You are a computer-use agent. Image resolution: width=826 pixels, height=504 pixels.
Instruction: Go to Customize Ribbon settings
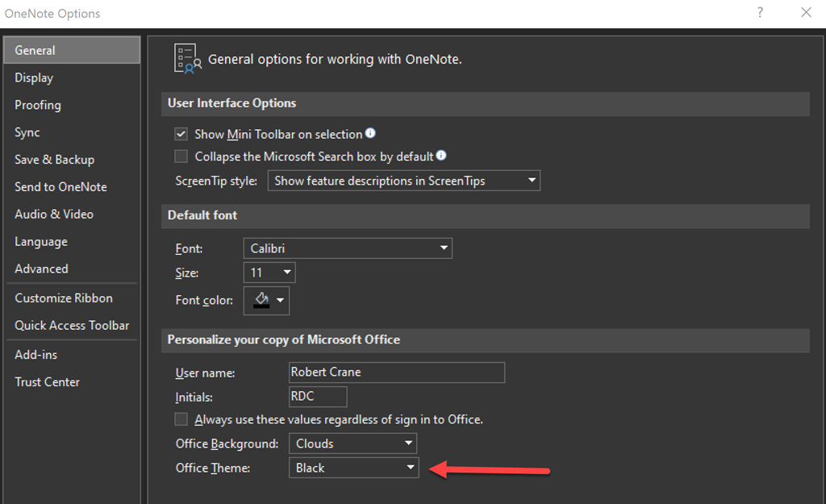click(64, 298)
